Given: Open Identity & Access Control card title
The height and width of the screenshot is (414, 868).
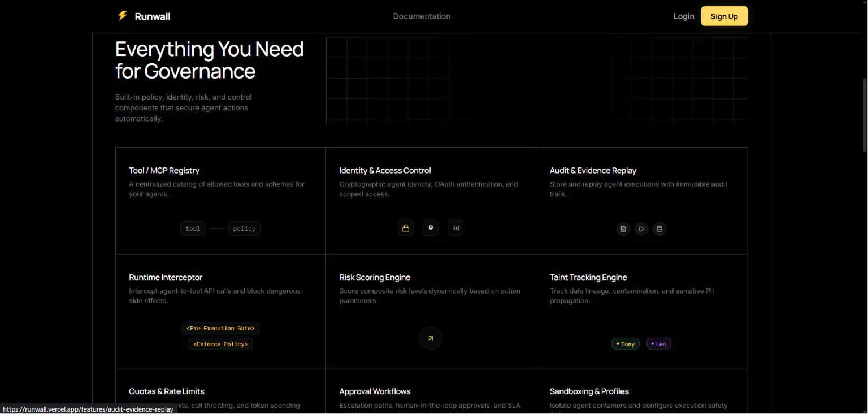Looking at the screenshot, I should (x=385, y=170).
